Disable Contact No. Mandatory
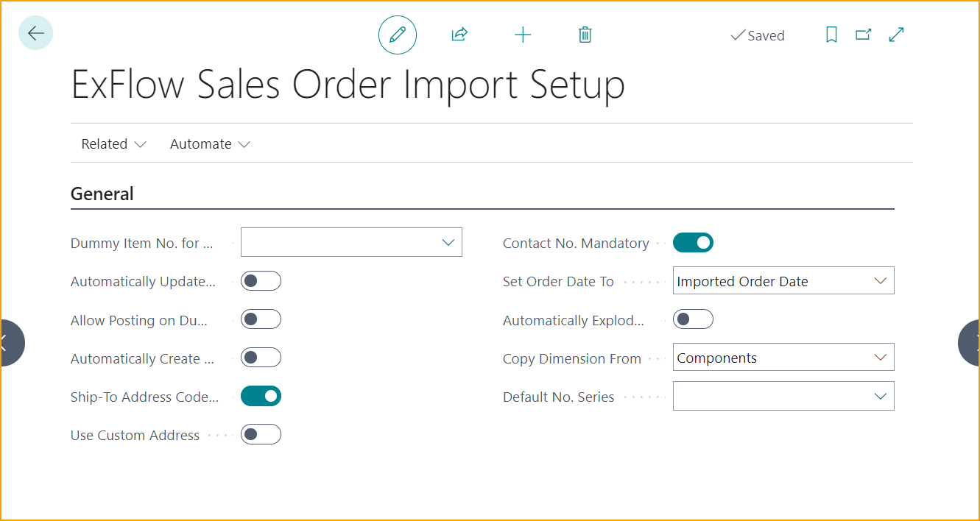 pyautogui.click(x=693, y=242)
